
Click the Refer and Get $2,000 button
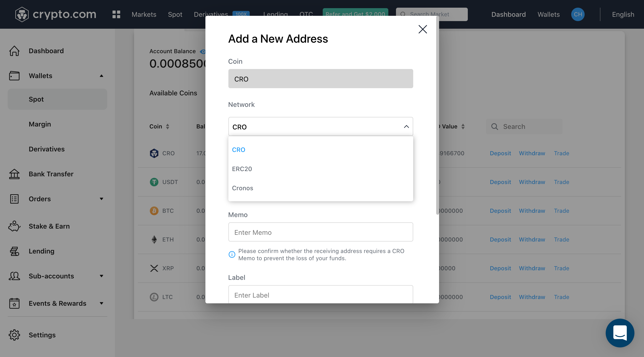tap(355, 14)
